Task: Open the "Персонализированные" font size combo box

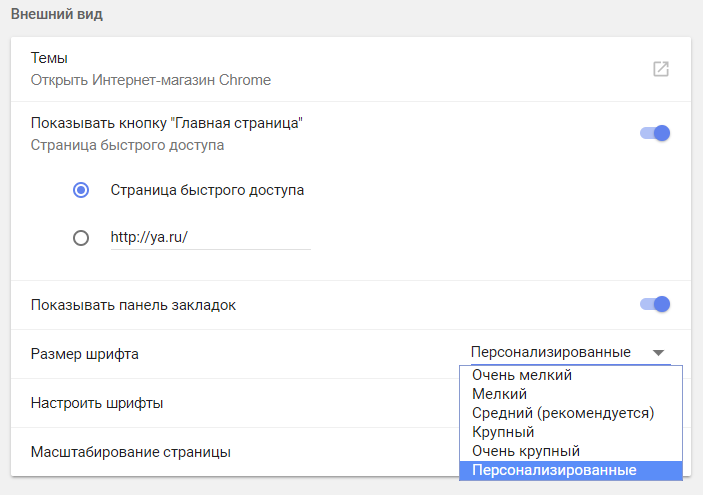Action: coord(551,353)
